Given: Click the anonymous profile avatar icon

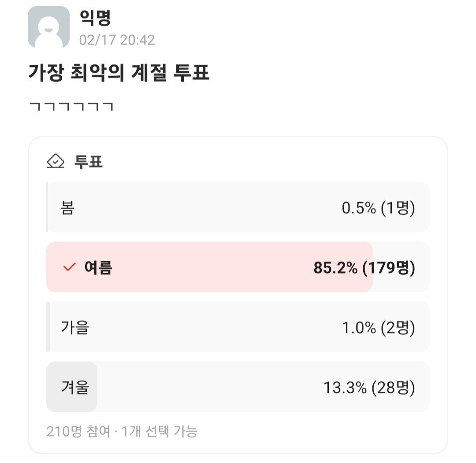Looking at the screenshot, I should coord(48,27).
